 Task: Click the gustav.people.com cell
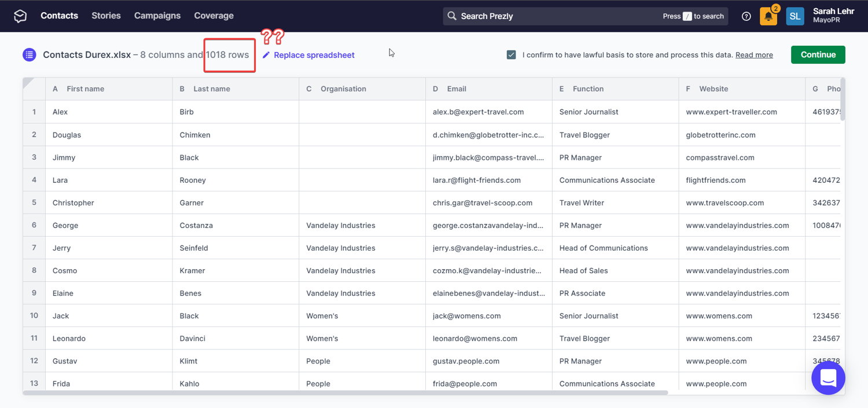tap(489, 361)
